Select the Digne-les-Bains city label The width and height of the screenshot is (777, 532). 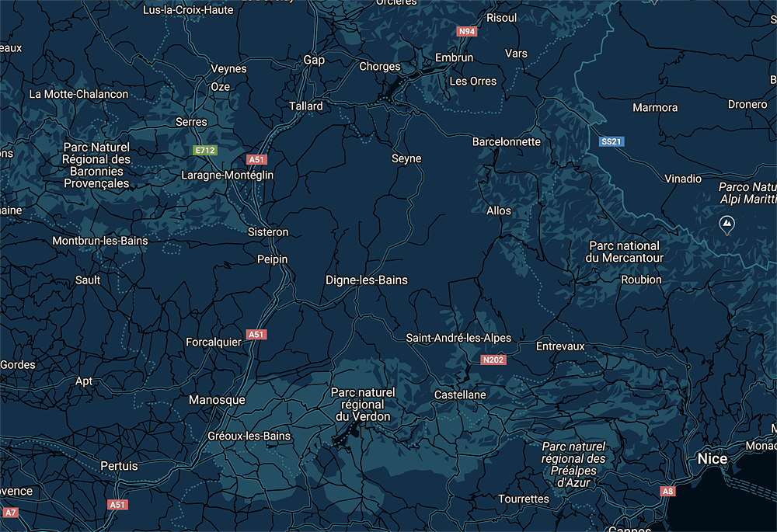(x=366, y=280)
